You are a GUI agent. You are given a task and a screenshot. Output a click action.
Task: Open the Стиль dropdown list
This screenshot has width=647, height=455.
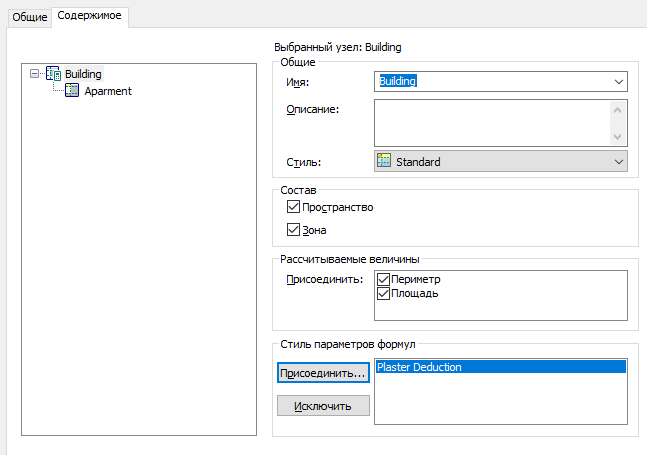click(x=619, y=161)
